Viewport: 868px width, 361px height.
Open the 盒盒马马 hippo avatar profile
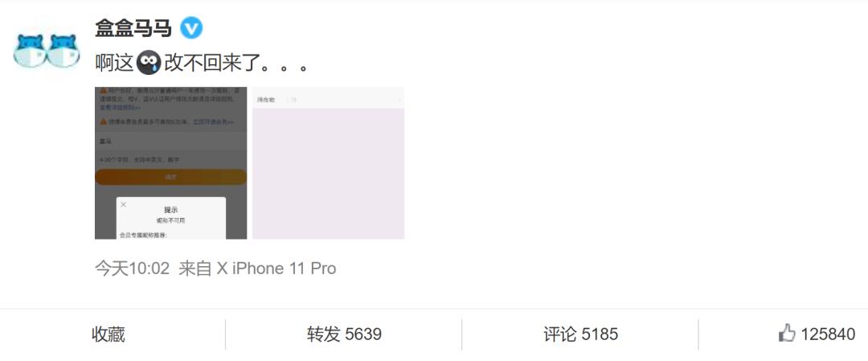tap(47, 51)
